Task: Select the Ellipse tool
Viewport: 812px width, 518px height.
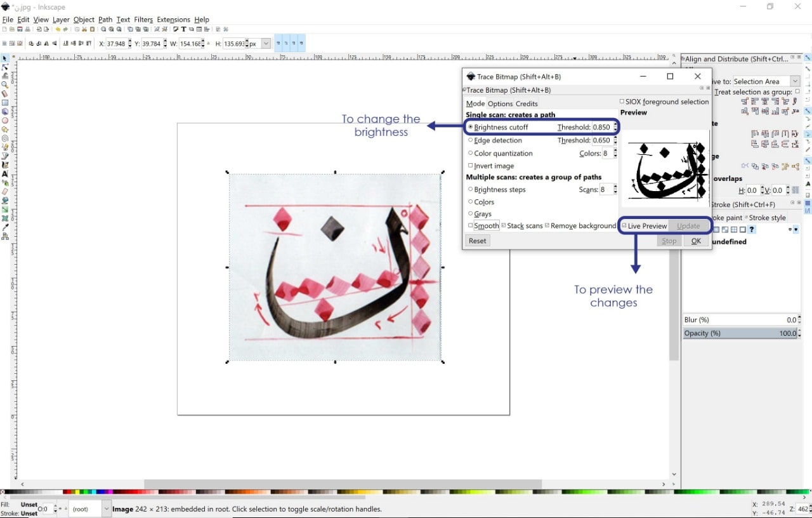Action: (4, 120)
